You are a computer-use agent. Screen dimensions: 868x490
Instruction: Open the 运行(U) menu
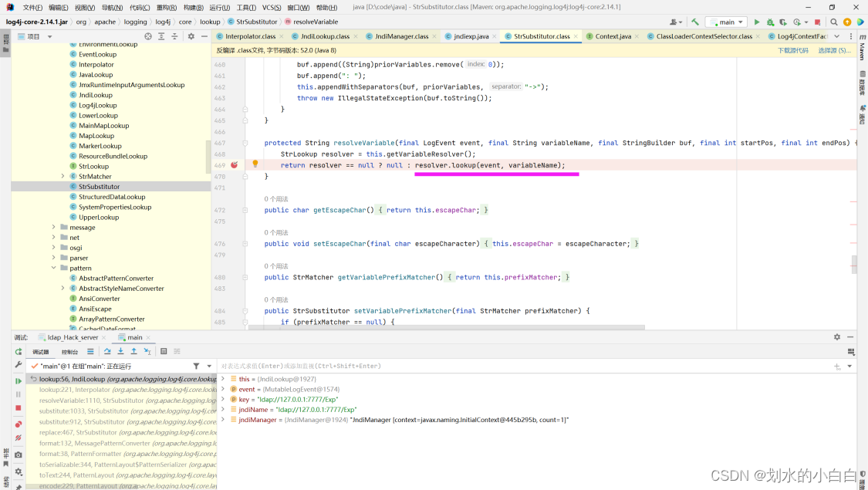[x=219, y=7]
